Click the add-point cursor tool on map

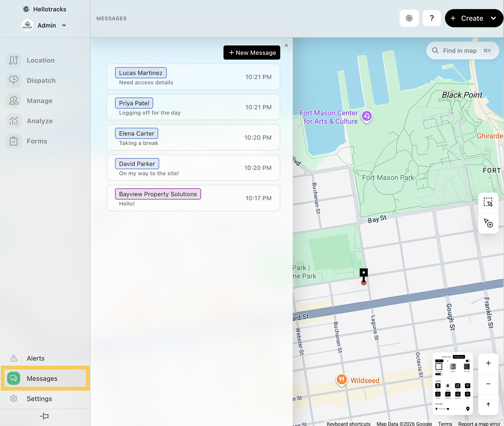[x=488, y=223]
